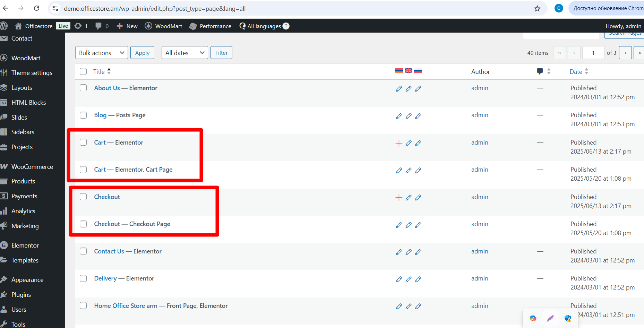Open the Performance admin bar menu
This screenshot has height=328, width=644.
pos(210,26)
